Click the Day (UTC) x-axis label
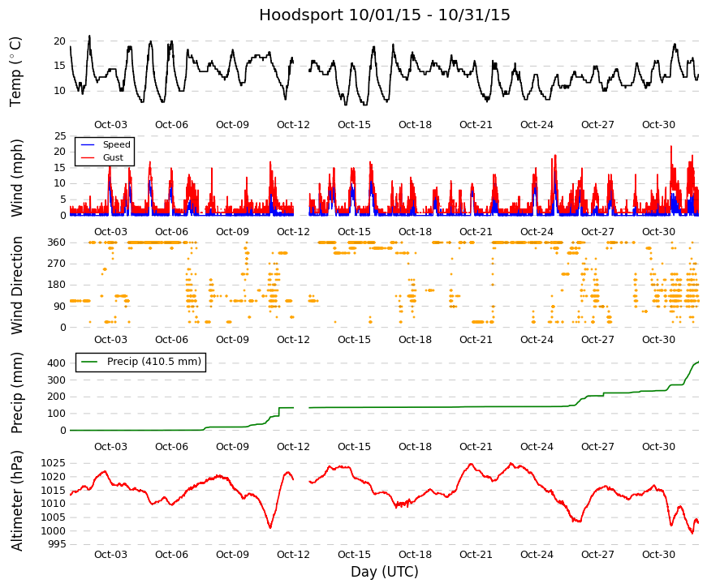This screenshot has height=588, width=707. [x=384, y=572]
